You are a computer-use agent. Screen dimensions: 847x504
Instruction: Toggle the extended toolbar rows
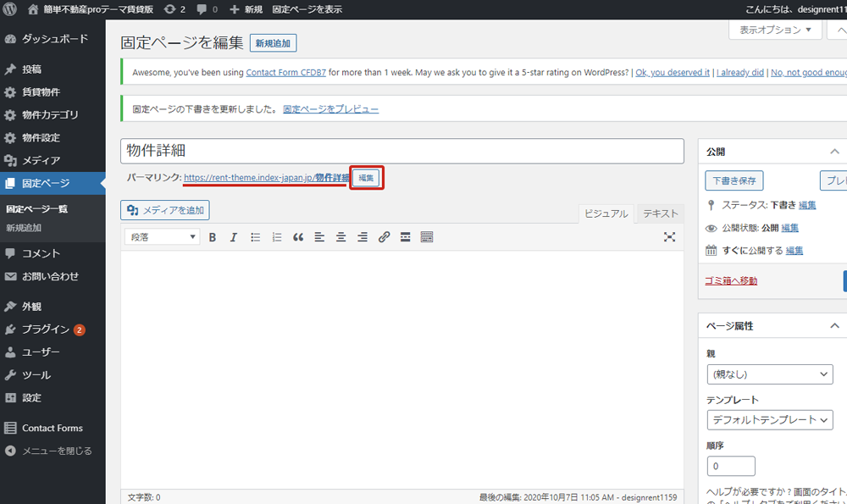point(427,237)
